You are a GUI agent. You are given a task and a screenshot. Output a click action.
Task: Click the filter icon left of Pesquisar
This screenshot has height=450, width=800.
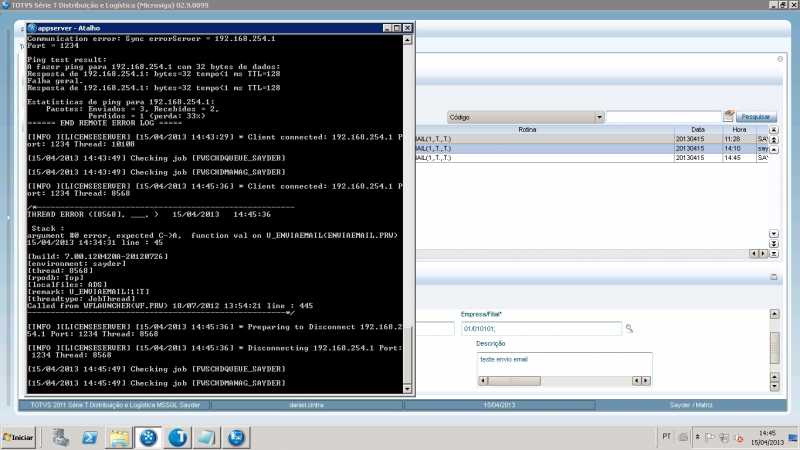(729, 116)
